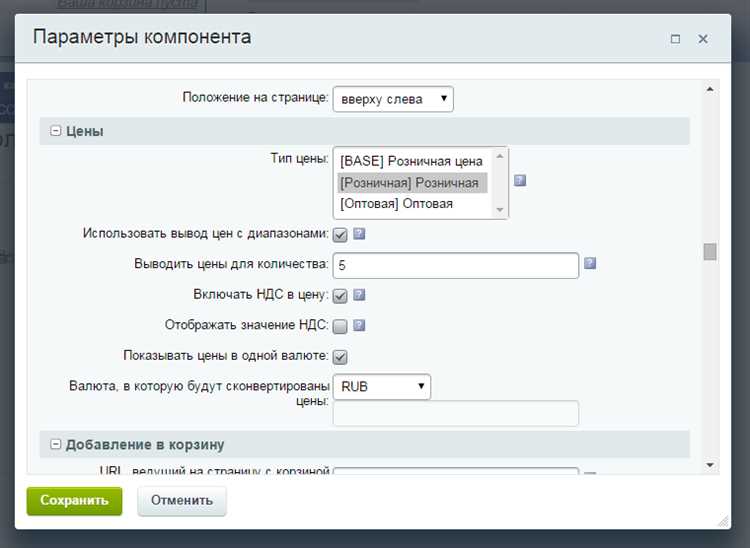Viewport: 750px width, 548px height.
Task: Click empty field below currency dropdown
Action: (456, 413)
